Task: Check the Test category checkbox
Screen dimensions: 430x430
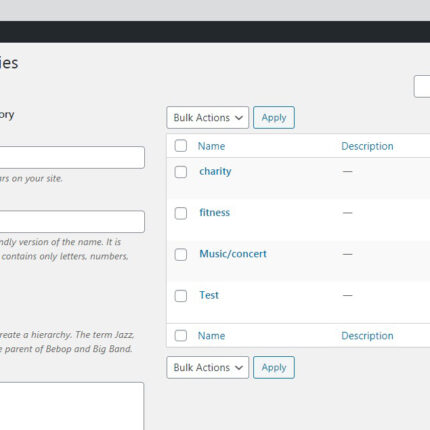Action: coord(181,296)
